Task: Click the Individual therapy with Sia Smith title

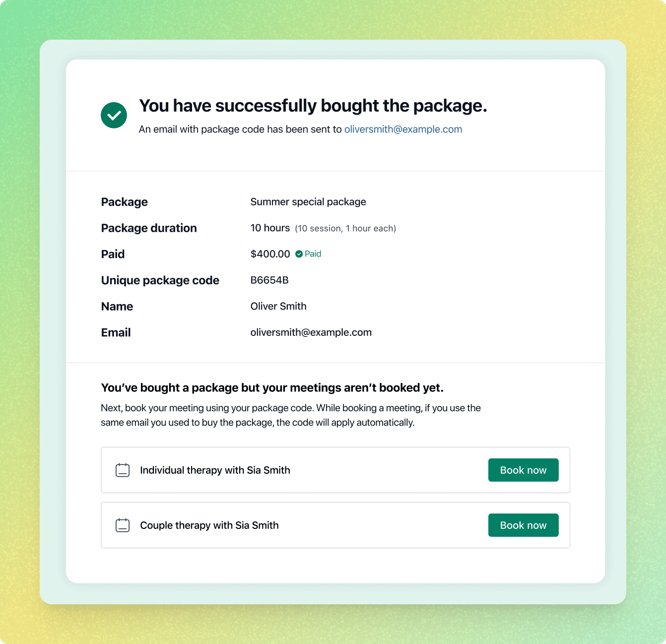Action: point(215,470)
